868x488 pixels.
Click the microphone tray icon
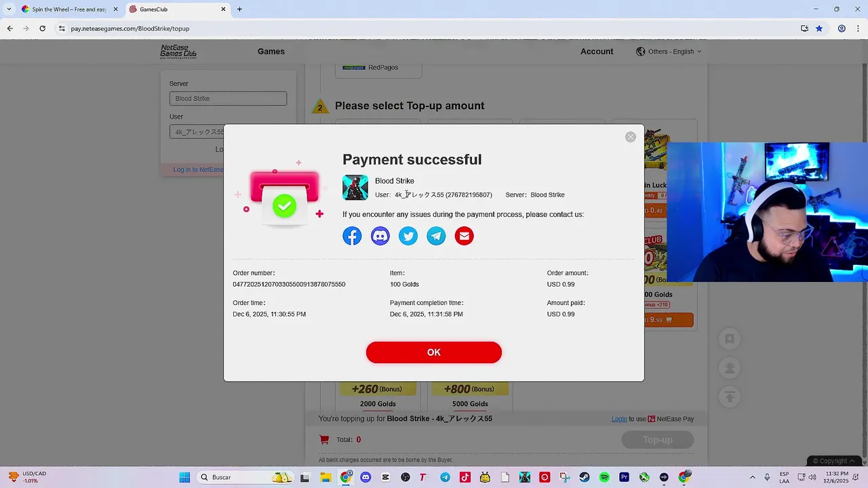point(767,477)
